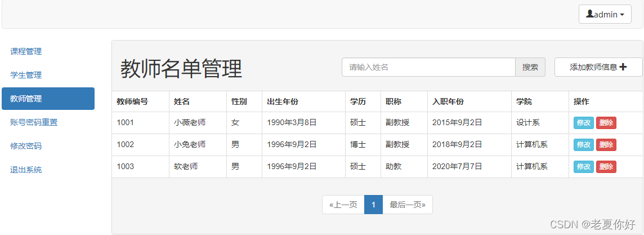Click hire date 2020年7月7日
644x235 pixels.
click(x=457, y=167)
